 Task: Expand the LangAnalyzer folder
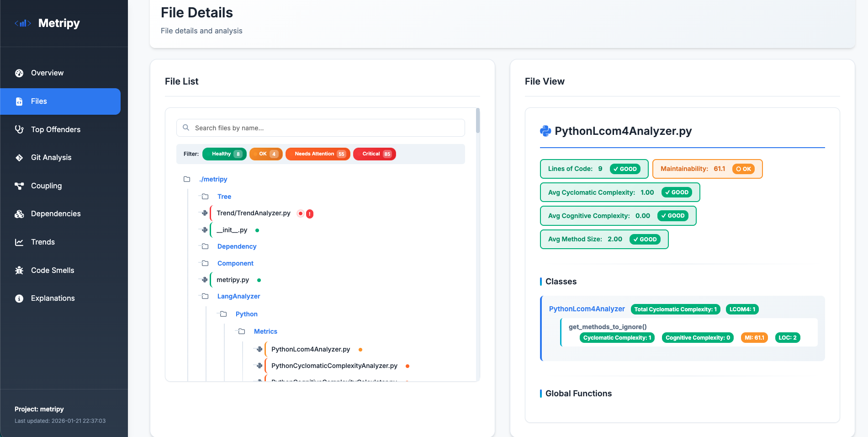coord(238,296)
